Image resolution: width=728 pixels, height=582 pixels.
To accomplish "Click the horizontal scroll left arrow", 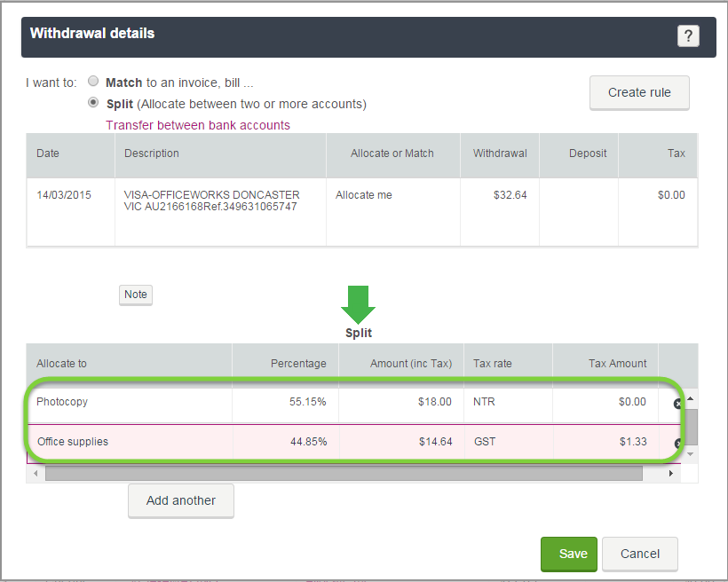I will (36, 474).
